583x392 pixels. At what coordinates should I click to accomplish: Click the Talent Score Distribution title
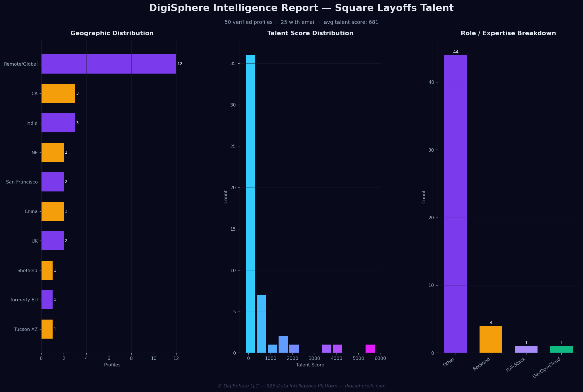(x=310, y=33)
